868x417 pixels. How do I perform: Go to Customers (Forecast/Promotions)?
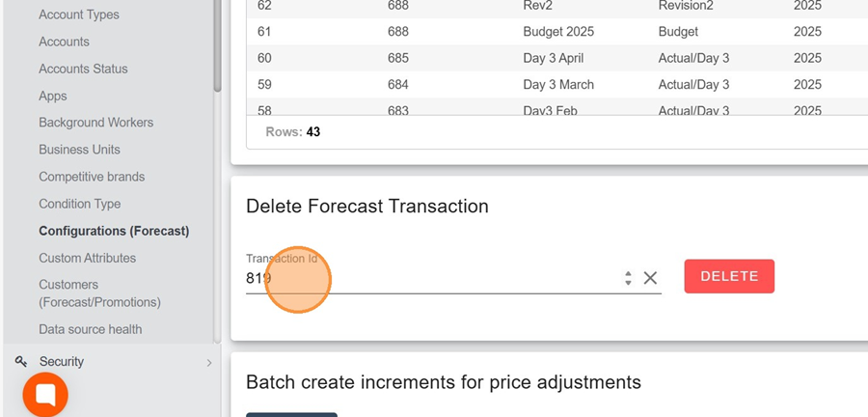(99, 293)
